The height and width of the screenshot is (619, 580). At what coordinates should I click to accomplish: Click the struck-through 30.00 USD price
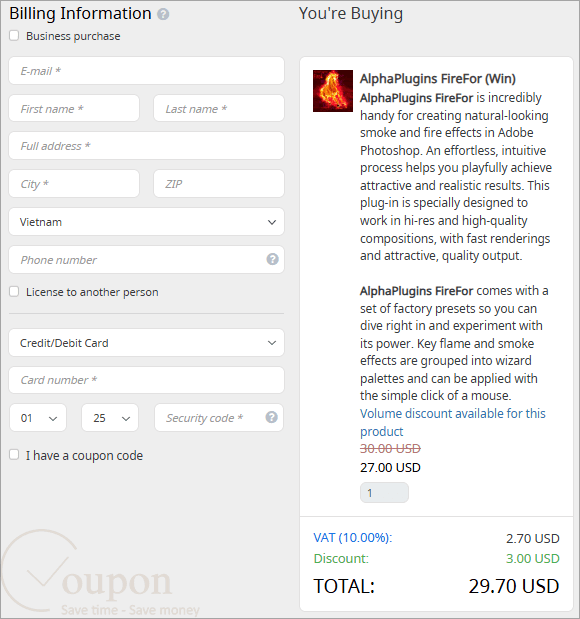tap(390, 448)
